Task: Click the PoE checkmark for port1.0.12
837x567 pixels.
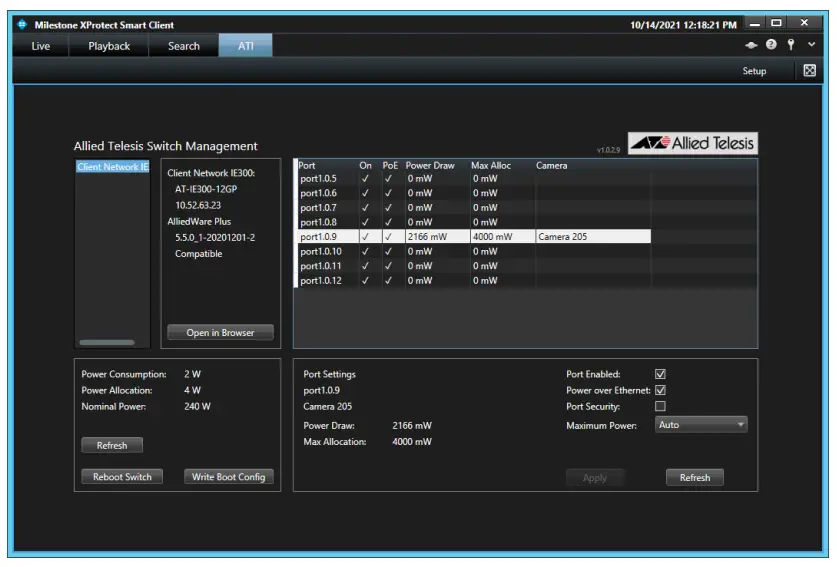Action: [389, 281]
